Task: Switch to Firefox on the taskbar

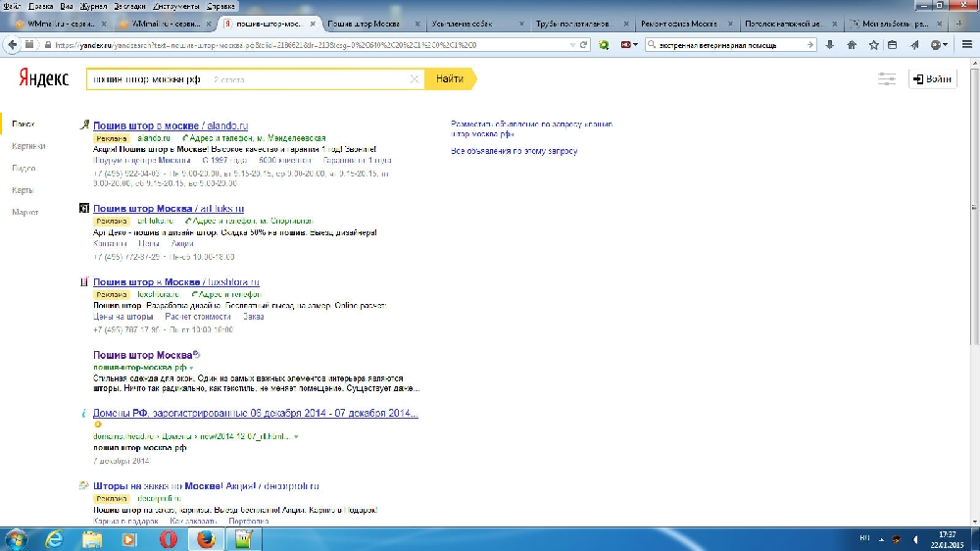Action: 206,539
